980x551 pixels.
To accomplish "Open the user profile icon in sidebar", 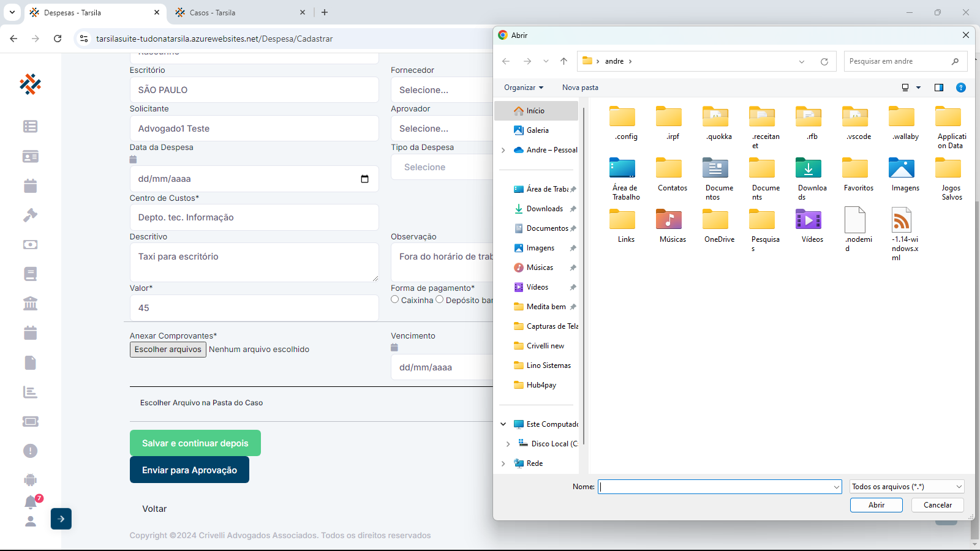I will (x=31, y=522).
